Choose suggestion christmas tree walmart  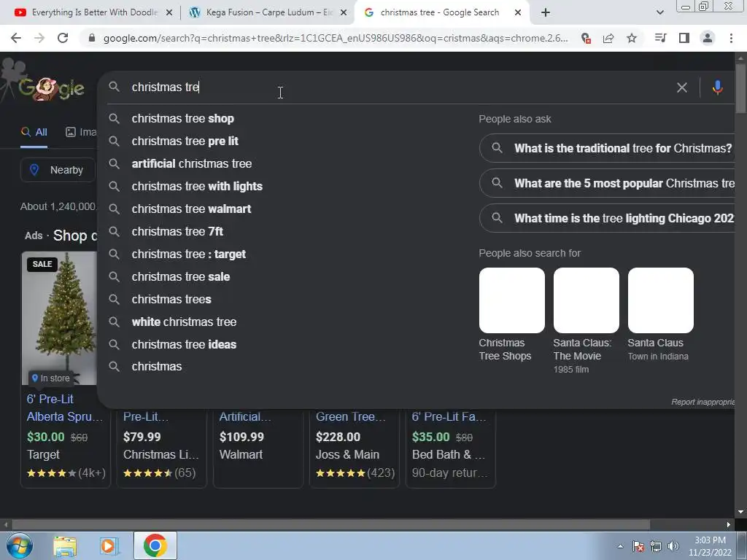pyautogui.click(x=191, y=209)
